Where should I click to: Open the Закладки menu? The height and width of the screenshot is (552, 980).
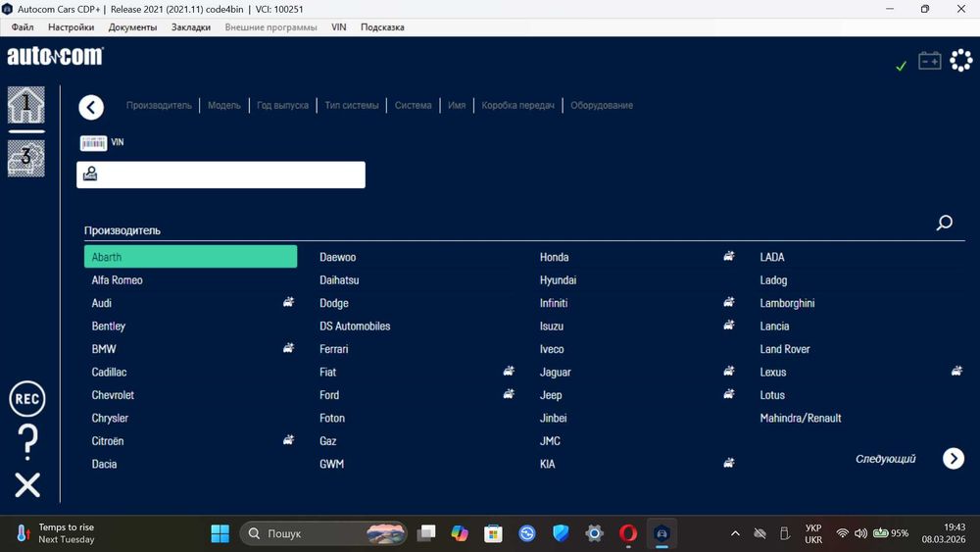click(x=191, y=26)
